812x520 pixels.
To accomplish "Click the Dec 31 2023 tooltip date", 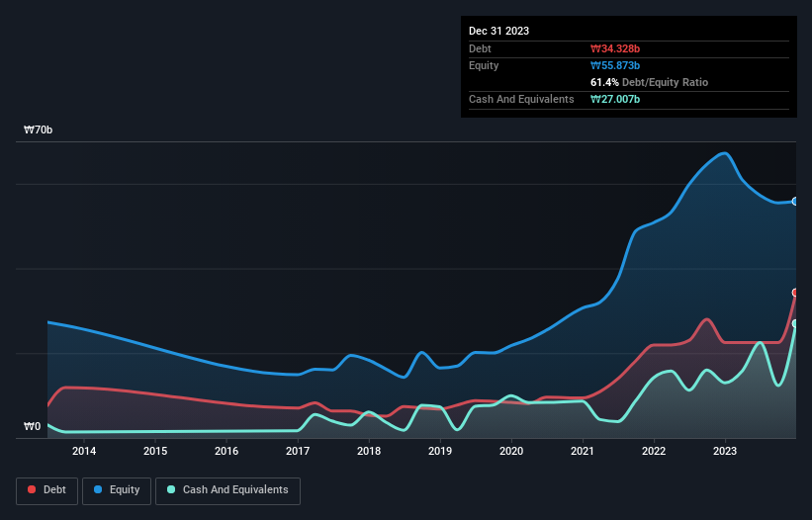I will click(x=498, y=31).
